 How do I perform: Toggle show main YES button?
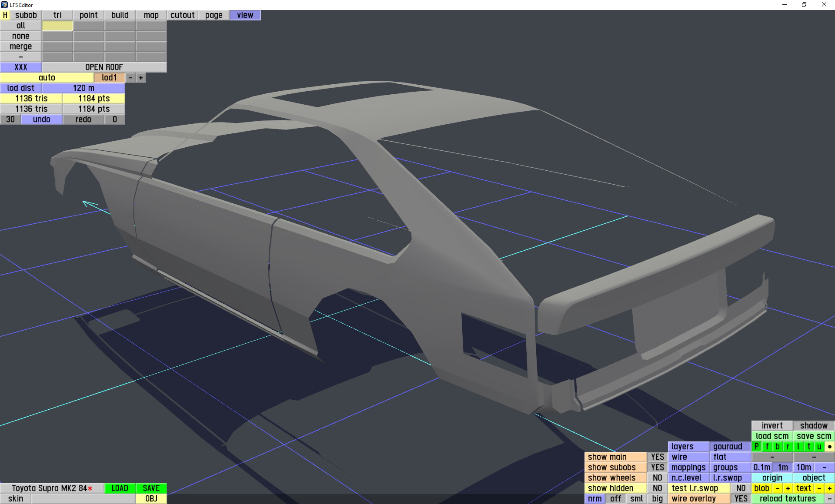click(x=657, y=457)
